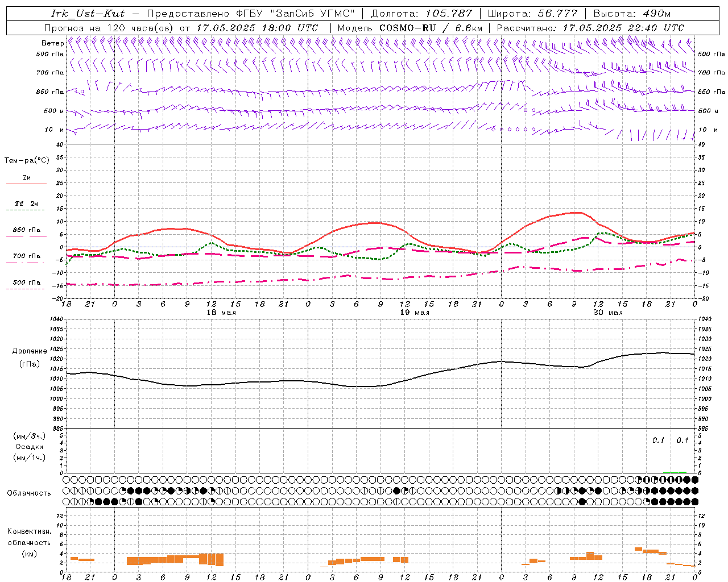Click the Тем-ра(°C) temperature section label
The height and width of the screenshot is (582, 728).
[27, 161]
